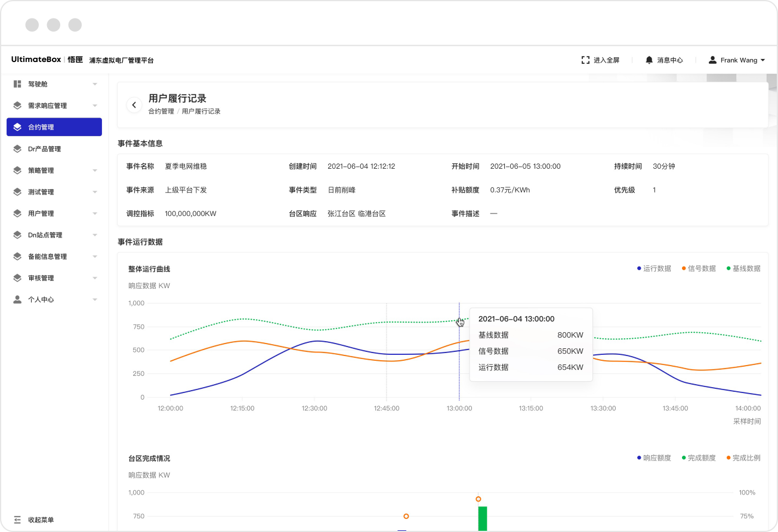Open 个人中心 from the sidebar

(x=18, y=299)
